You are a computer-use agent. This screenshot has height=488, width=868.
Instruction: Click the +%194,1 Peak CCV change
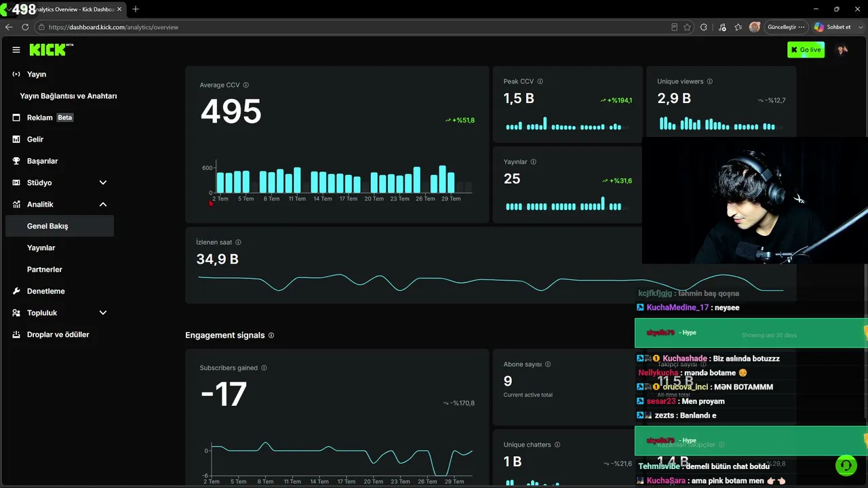pyautogui.click(x=616, y=100)
